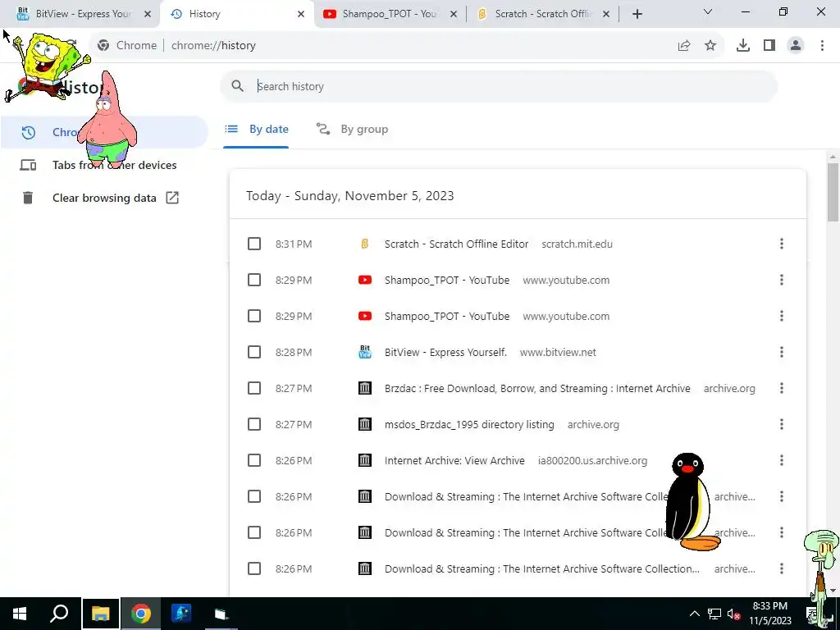Viewport: 840px width, 630px height.
Task: Open Chrome's three-dot main menu
Action: [x=822, y=46]
